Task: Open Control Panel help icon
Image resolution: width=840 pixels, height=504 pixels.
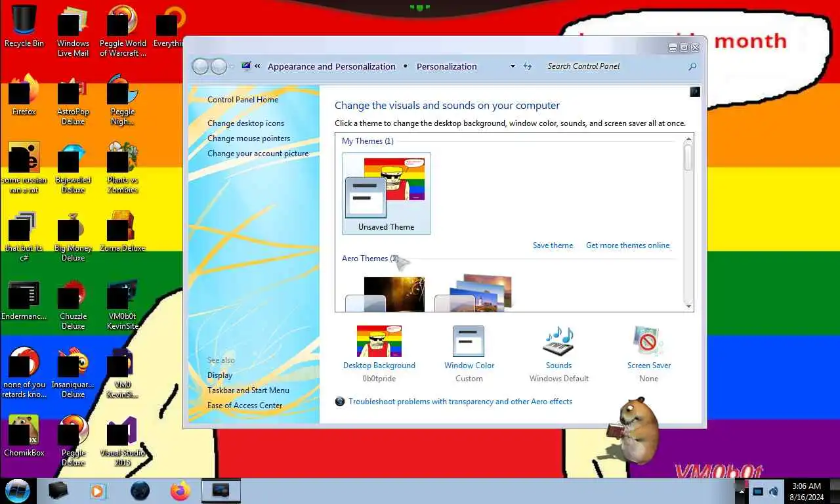Action: pyautogui.click(x=695, y=93)
